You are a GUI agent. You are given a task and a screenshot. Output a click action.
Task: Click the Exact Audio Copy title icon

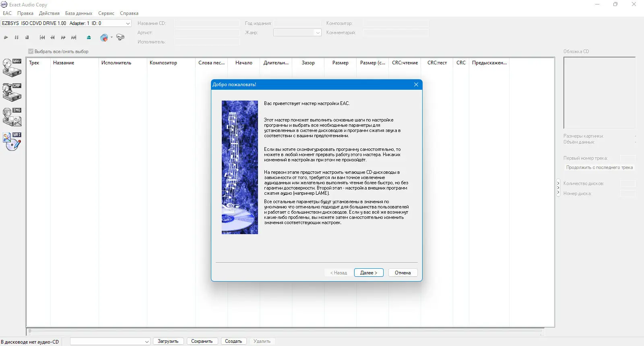[4, 4]
